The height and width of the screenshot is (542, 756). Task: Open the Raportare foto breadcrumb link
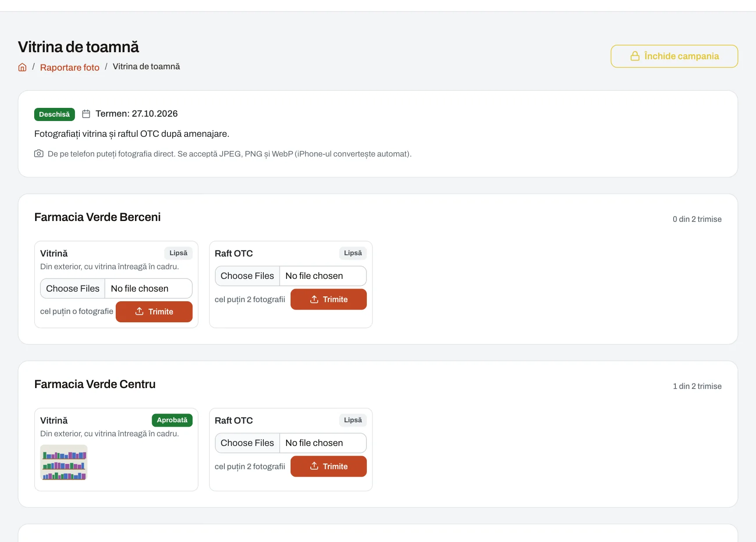coord(70,67)
